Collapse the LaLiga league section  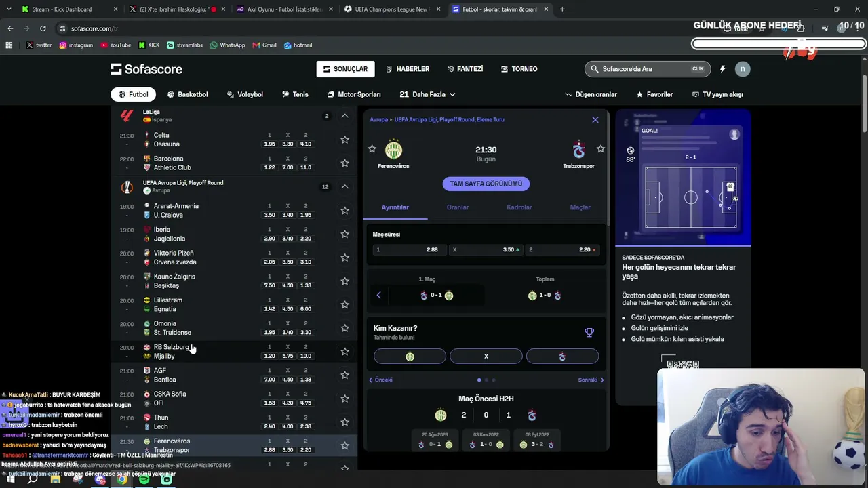(x=344, y=116)
